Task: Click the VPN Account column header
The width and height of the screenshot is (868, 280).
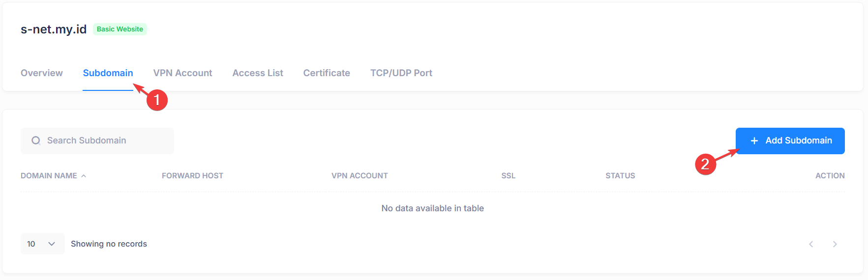Action: tap(359, 176)
